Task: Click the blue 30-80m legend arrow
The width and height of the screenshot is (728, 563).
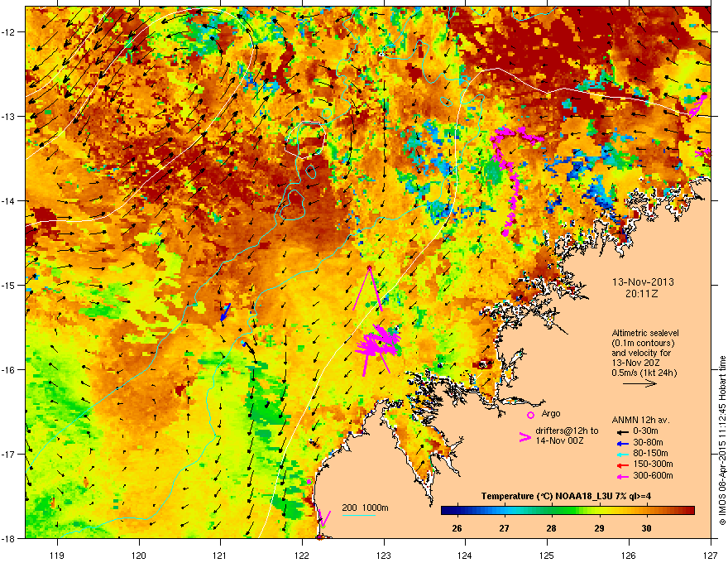Action: [x=622, y=443]
